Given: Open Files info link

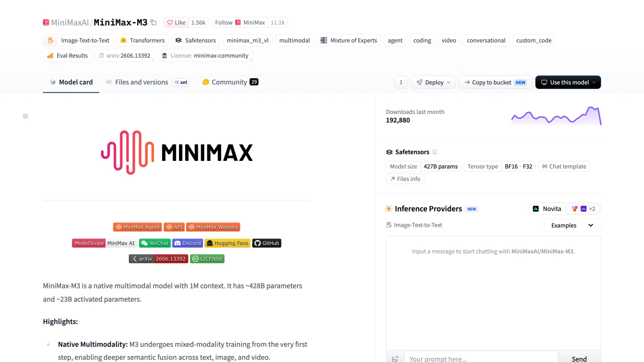Looking at the screenshot, I should click(405, 179).
